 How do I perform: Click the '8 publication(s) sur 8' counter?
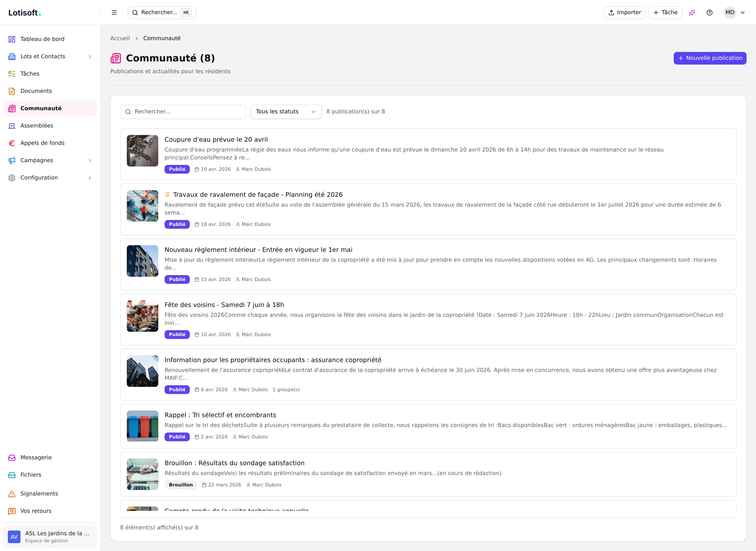tap(356, 112)
